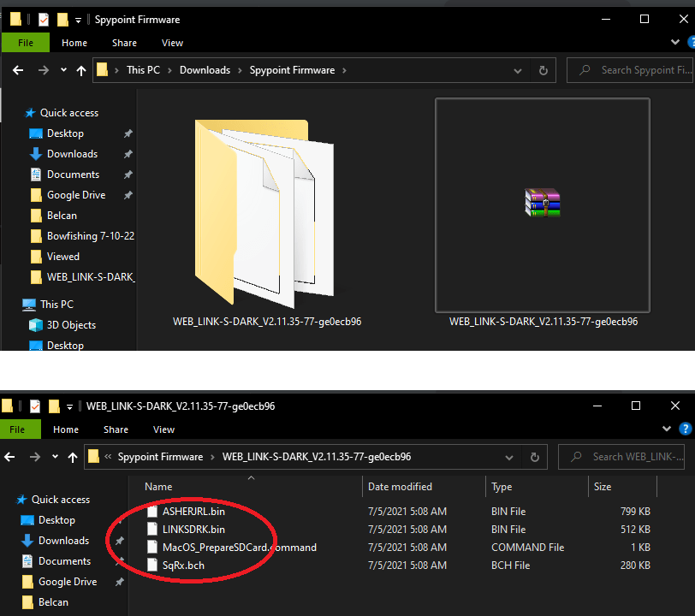The image size is (695, 616).
Task: Open recent locations dropdown in Spypoint Firmware window
Action: pyautogui.click(x=64, y=70)
